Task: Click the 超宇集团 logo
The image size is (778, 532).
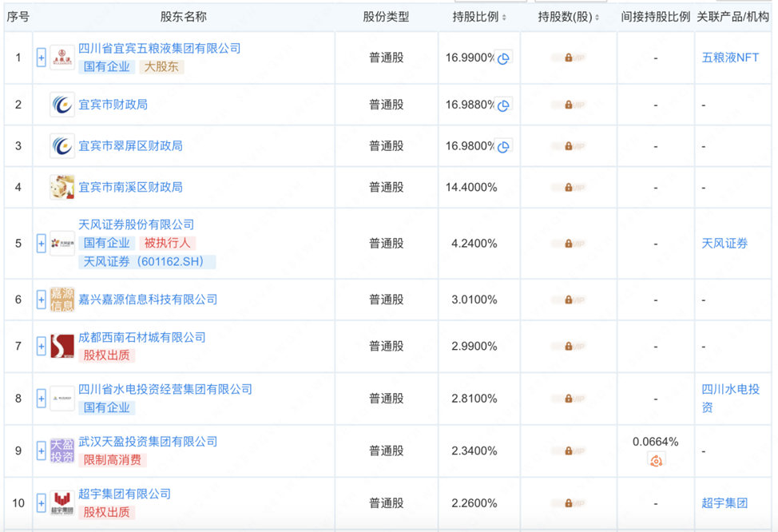Action: point(62,503)
